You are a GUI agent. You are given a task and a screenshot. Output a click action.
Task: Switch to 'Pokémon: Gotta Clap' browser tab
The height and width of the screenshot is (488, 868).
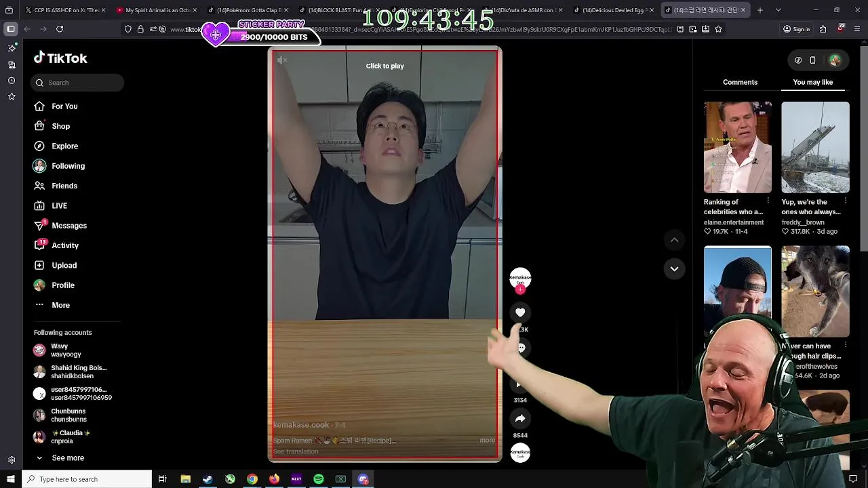coord(248,10)
